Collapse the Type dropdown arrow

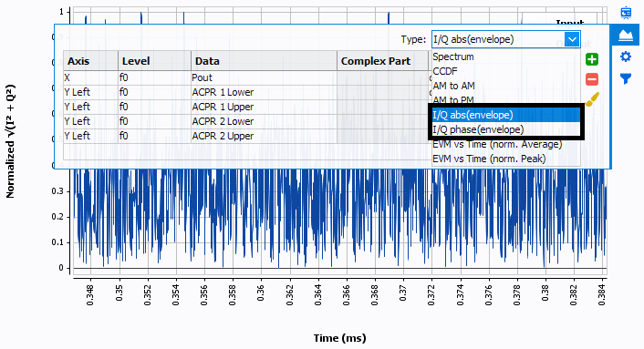pos(572,39)
